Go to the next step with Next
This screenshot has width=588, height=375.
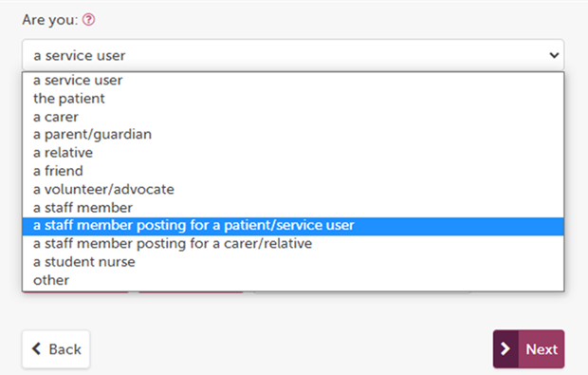[x=528, y=349]
